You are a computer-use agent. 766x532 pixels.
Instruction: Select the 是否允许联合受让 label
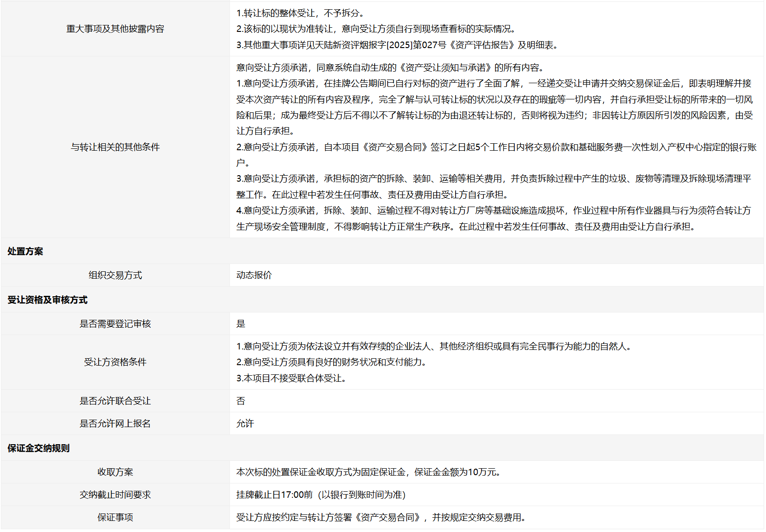(x=115, y=401)
